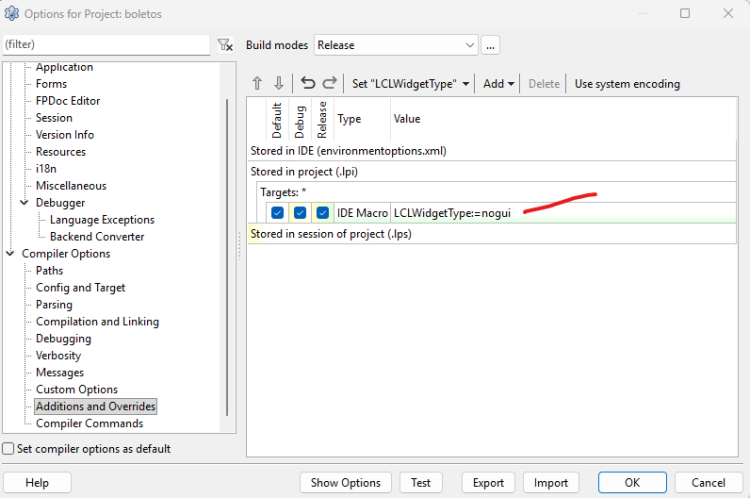Open the Verbosity page

click(58, 355)
